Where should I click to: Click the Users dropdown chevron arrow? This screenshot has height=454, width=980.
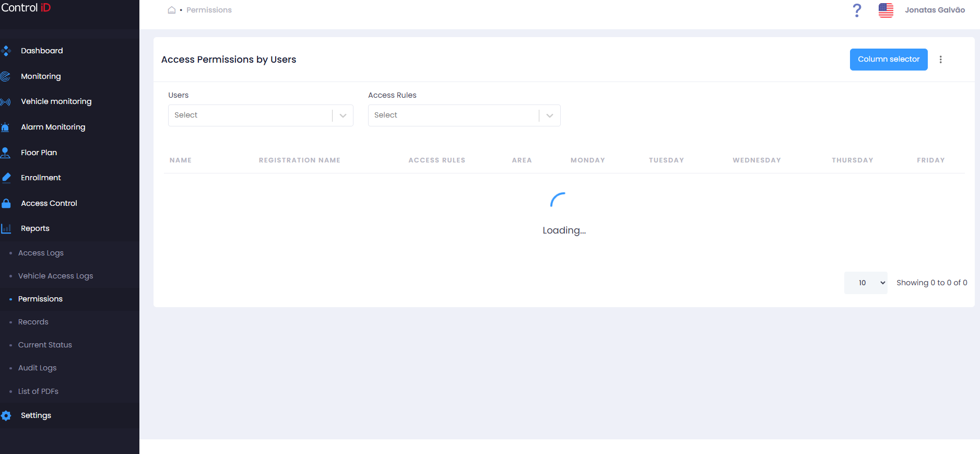[343, 115]
